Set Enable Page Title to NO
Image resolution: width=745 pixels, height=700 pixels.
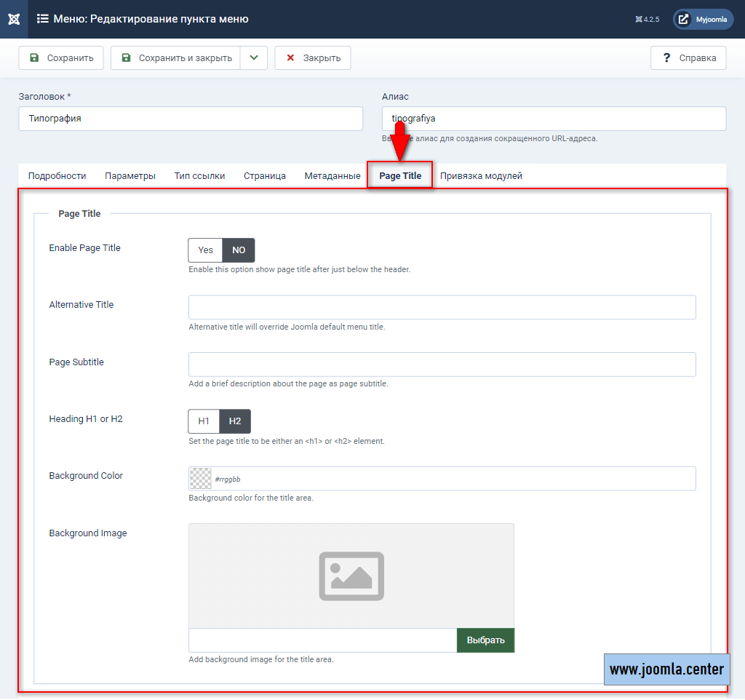point(239,250)
